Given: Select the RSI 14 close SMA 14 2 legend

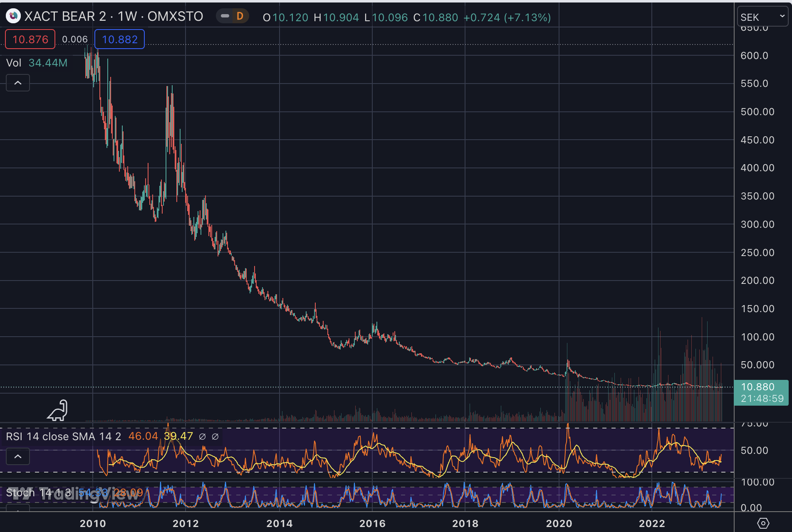Looking at the screenshot, I should [64, 436].
